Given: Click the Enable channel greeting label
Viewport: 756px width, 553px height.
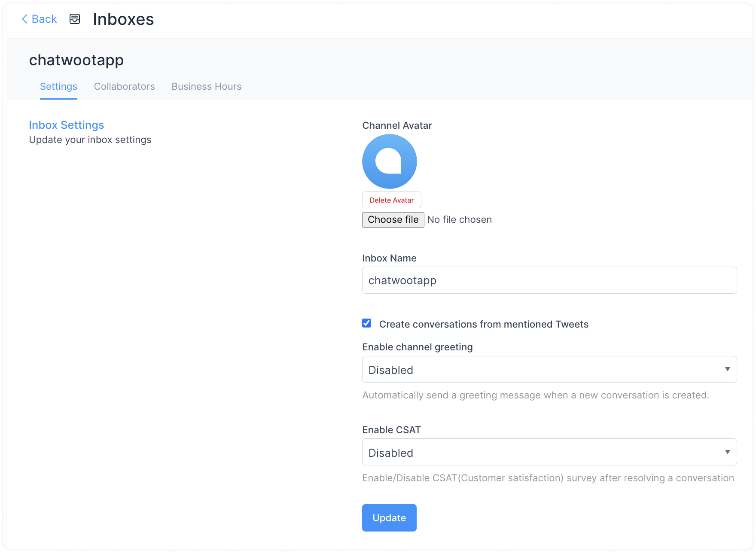Looking at the screenshot, I should point(418,347).
